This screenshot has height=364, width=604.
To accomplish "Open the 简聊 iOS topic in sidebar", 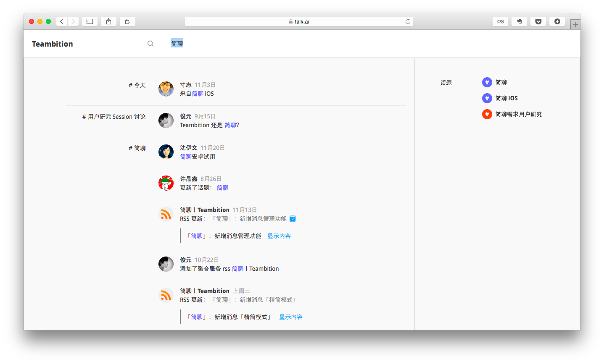I will click(506, 98).
